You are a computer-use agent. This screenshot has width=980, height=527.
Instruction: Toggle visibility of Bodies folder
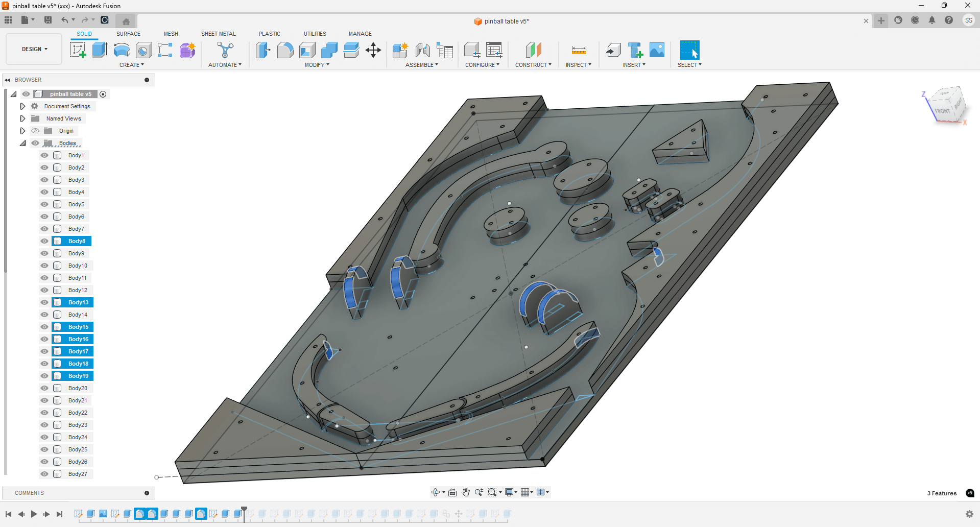click(35, 143)
